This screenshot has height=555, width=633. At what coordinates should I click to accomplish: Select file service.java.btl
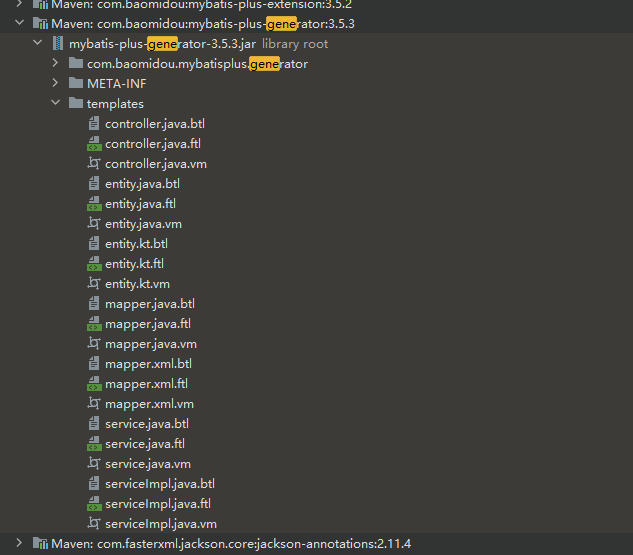147,424
